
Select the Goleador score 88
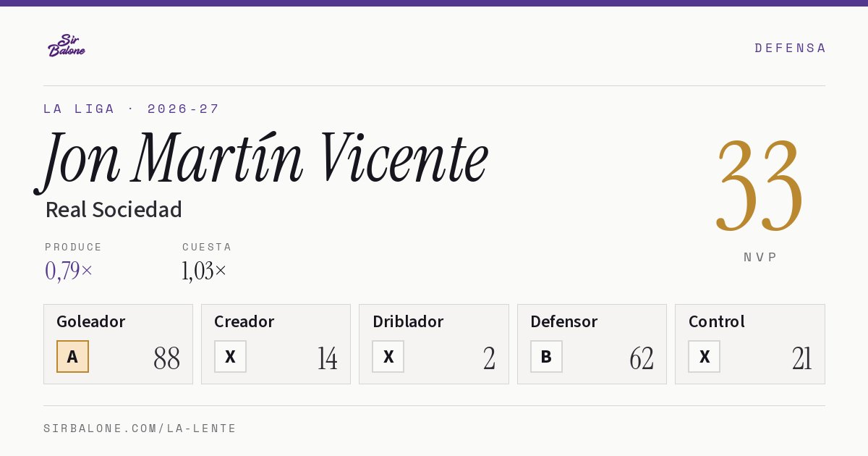click(x=166, y=358)
